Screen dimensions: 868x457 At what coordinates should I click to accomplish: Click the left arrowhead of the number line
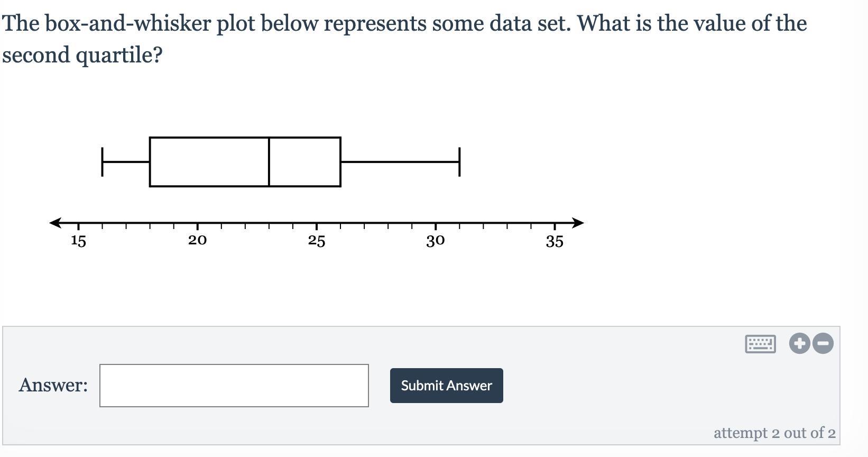tap(54, 223)
